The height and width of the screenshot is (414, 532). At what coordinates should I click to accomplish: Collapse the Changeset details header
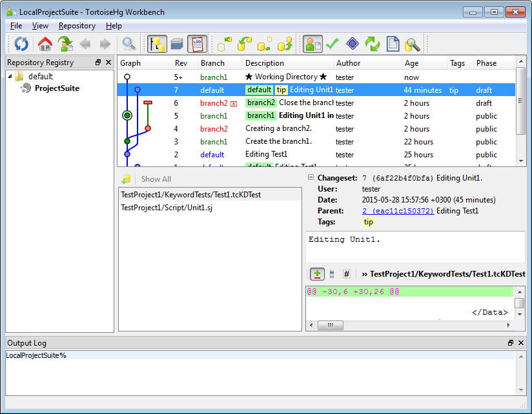point(311,177)
